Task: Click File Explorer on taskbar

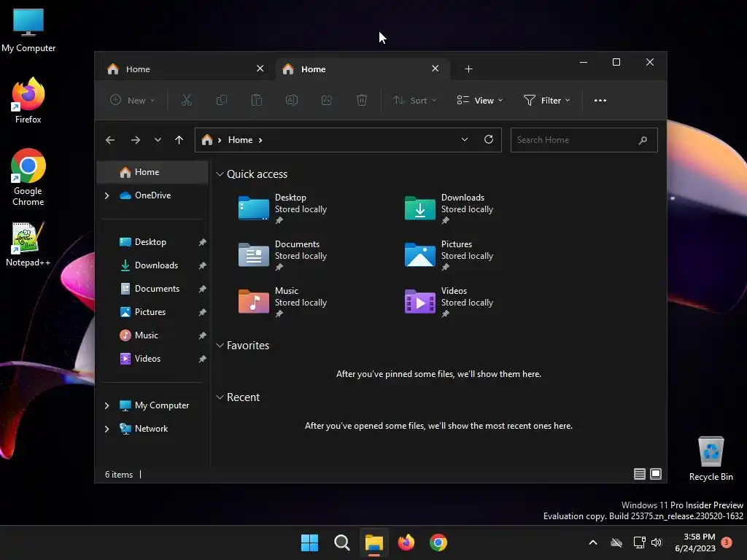Action: point(374,542)
